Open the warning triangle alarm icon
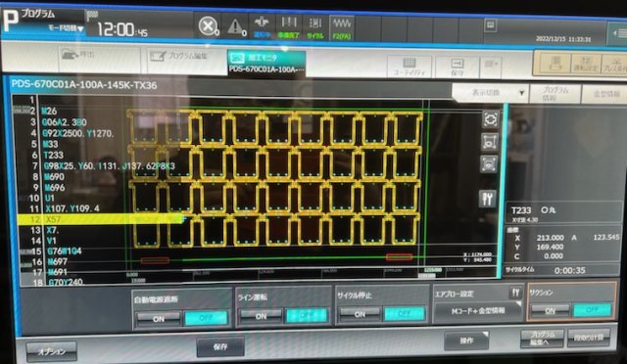This screenshot has width=627, height=364. click(235, 26)
